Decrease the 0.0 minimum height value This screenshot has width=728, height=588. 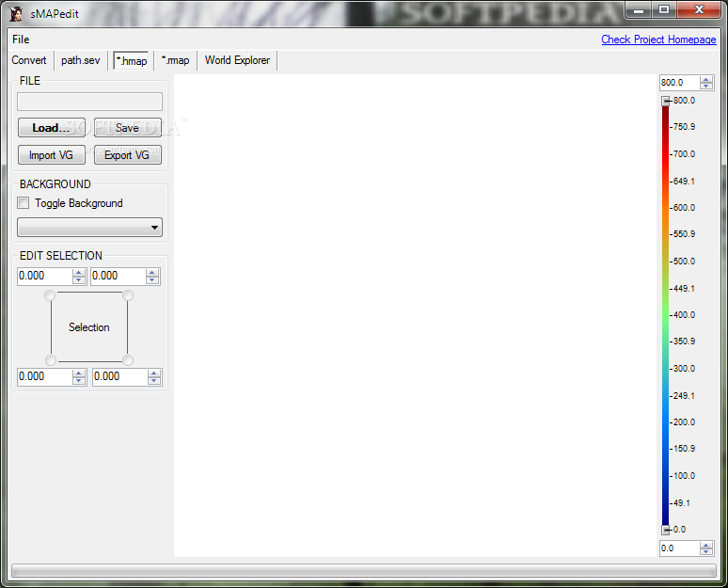(x=706, y=551)
